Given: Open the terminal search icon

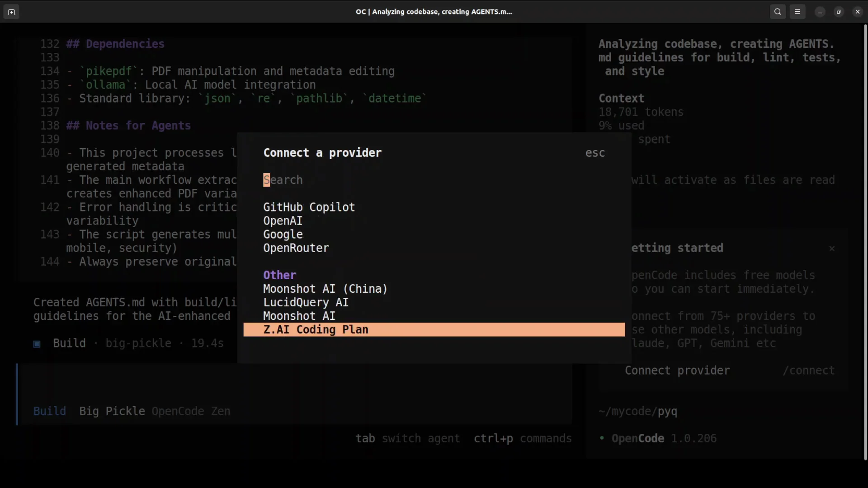Looking at the screenshot, I should pyautogui.click(x=777, y=12).
